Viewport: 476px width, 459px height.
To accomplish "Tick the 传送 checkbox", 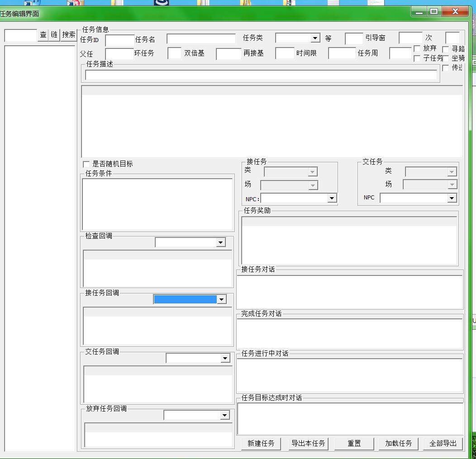I will point(446,68).
